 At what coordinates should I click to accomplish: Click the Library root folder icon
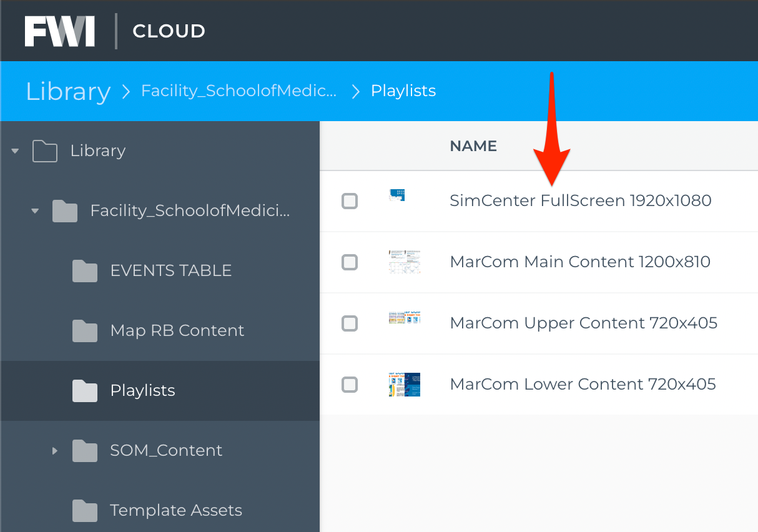point(45,151)
